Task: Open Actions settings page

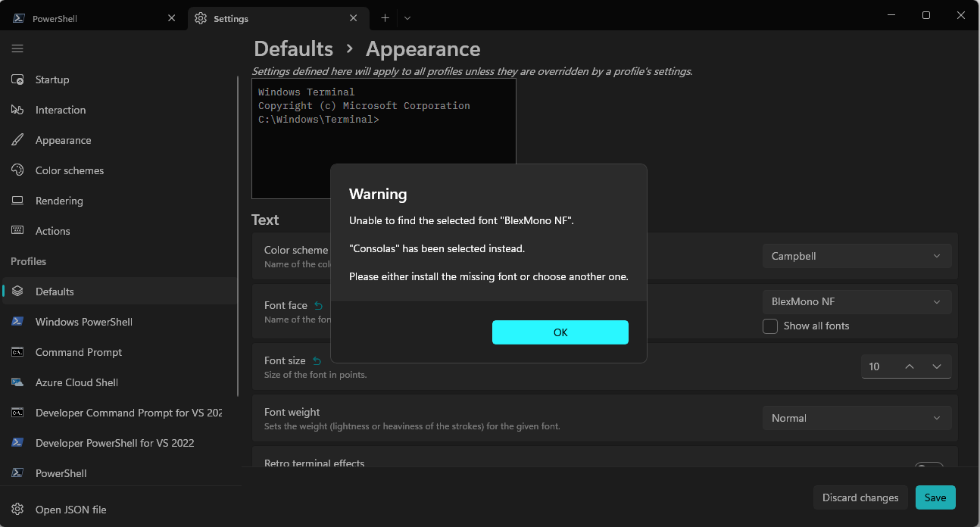Action: coord(119,231)
